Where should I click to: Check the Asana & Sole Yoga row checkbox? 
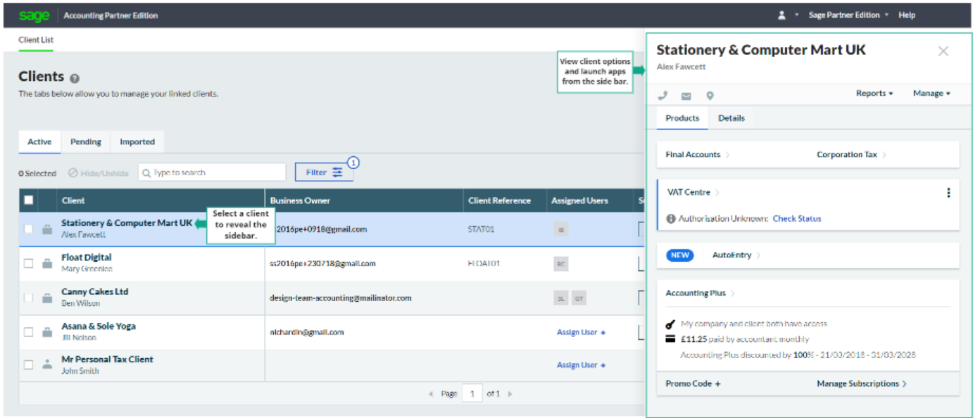click(x=29, y=331)
